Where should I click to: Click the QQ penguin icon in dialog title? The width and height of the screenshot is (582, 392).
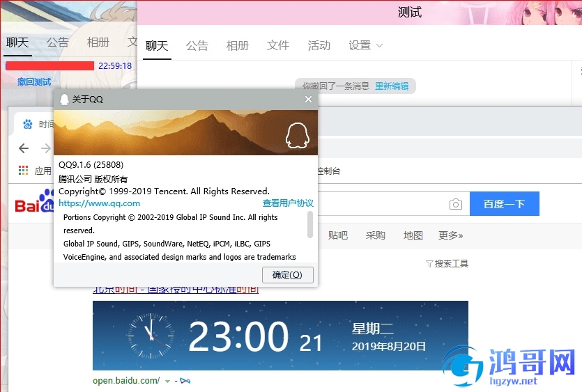(64, 100)
